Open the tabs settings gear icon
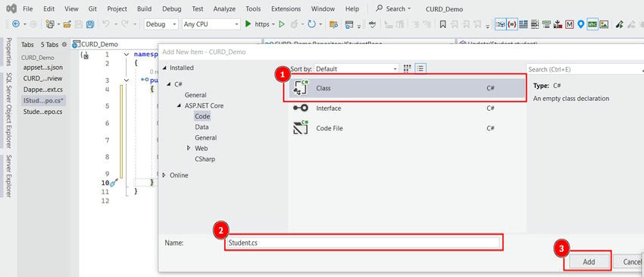 64,45
